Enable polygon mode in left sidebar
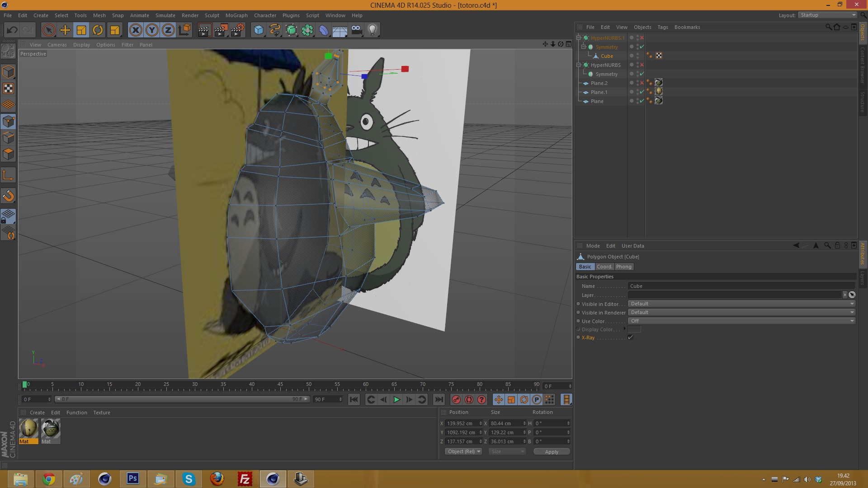Image resolution: width=868 pixels, height=488 pixels. pos(8,154)
